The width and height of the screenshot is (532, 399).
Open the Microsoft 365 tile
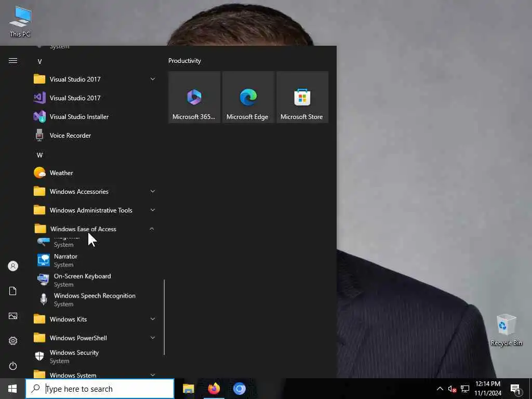194,97
